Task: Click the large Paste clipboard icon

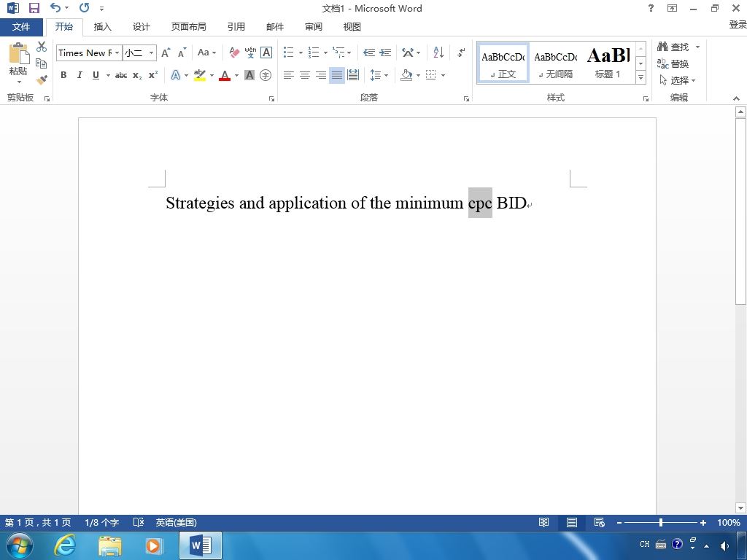Action: click(18, 53)
